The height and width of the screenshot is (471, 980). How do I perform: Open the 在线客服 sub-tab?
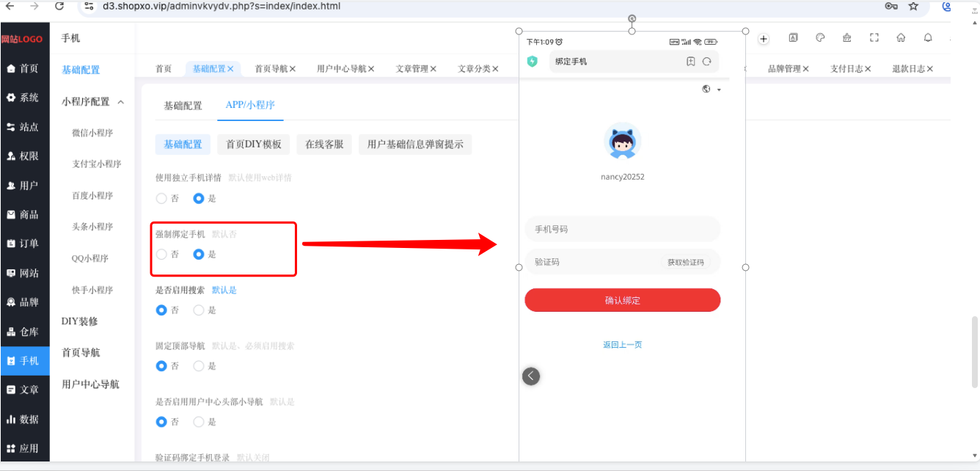[324, 145]
